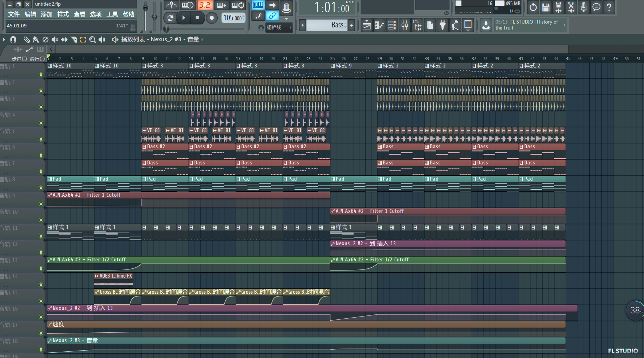
Task: Toggle the 3.2 recording countdown
Action: tap(205, 5)
